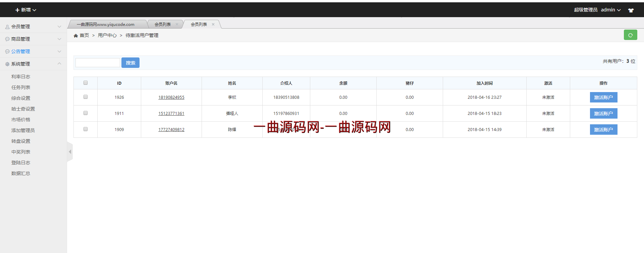Open the skin theme shirt icon

click(631, 10)
